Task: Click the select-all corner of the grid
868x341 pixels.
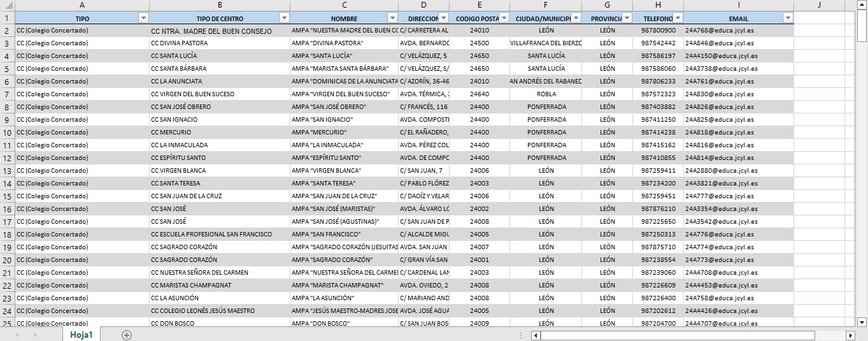Action: click(7, 6)
